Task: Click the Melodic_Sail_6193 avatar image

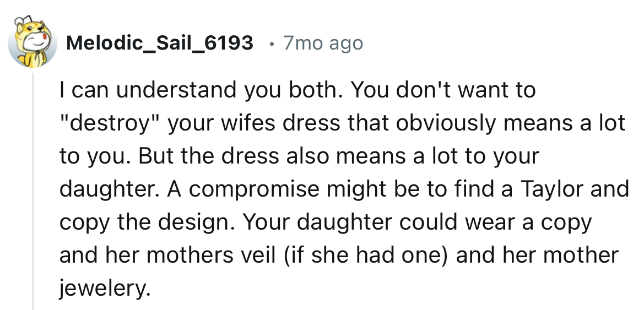Action: 31,42
